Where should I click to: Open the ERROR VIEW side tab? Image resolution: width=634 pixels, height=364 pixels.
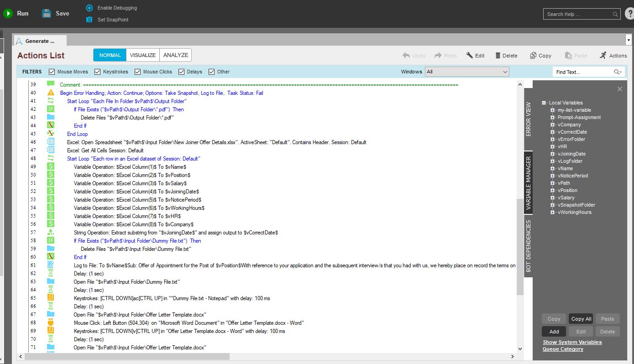pyautogui.click(x=528, y=119)
